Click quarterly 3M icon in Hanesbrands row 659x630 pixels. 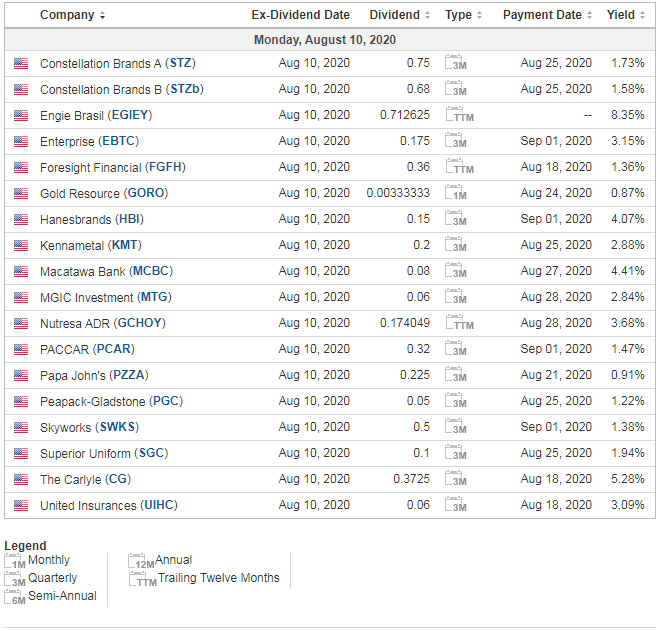456,219
